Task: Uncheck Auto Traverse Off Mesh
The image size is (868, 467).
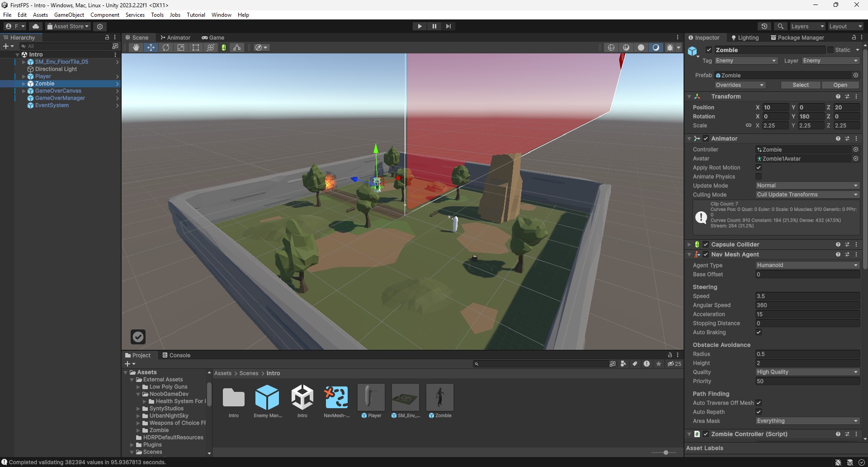Action: pos(759,403)
